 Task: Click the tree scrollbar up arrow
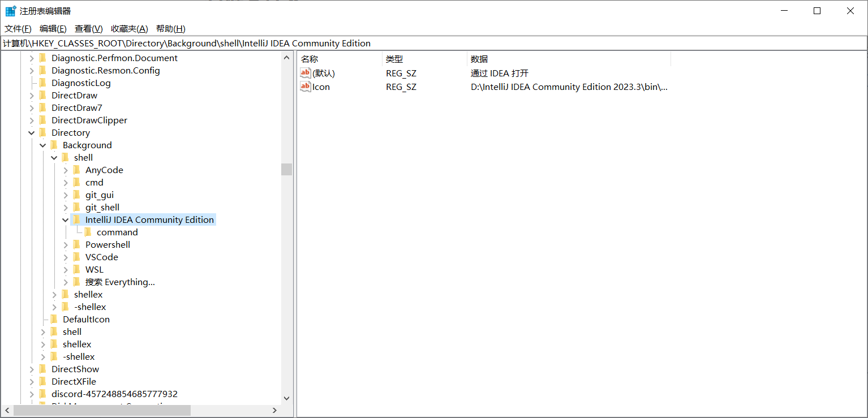click(286, 57)
